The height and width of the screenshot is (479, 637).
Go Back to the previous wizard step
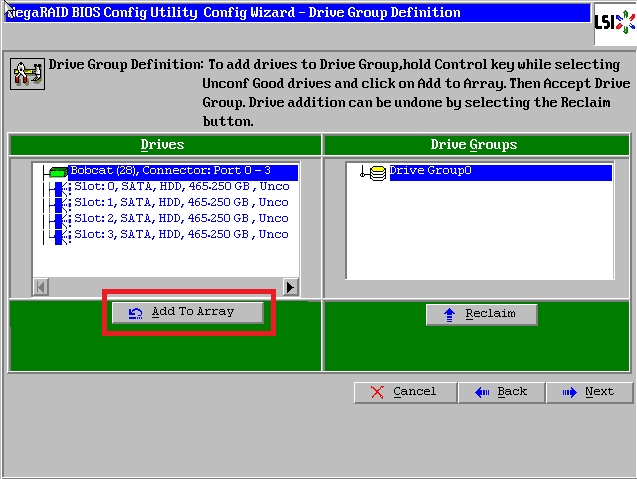pyautogui.click(x=502, y=392)
